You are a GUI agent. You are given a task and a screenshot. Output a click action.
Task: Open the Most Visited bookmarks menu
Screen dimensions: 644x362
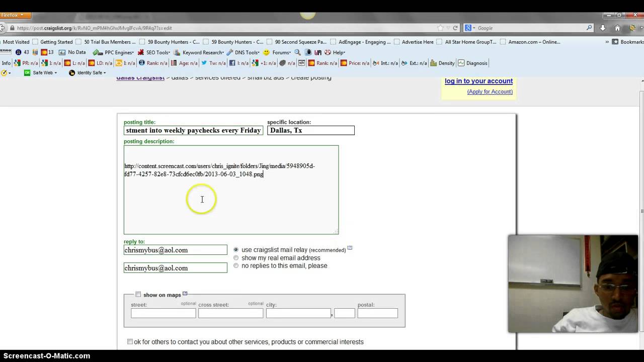[x=16, y=42]
